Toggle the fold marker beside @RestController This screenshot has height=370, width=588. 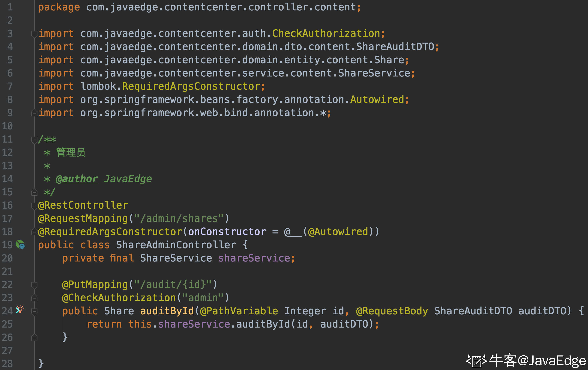pos(34,206)
